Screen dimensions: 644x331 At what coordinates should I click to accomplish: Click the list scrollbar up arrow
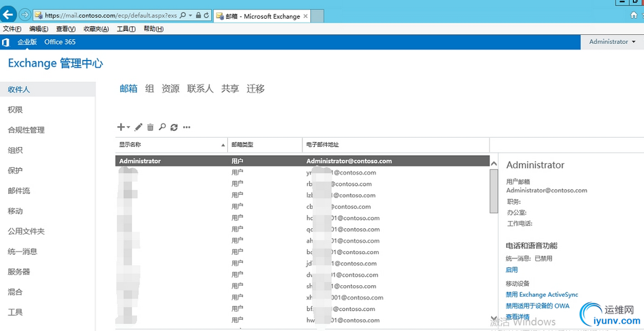pyautogui.click(x=494, y=163)
